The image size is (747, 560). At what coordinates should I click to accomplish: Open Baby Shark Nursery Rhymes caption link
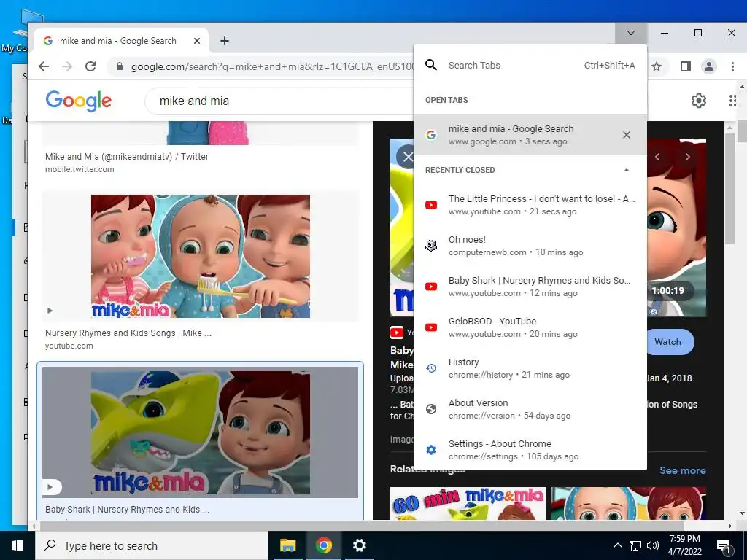tap(127, 510)
